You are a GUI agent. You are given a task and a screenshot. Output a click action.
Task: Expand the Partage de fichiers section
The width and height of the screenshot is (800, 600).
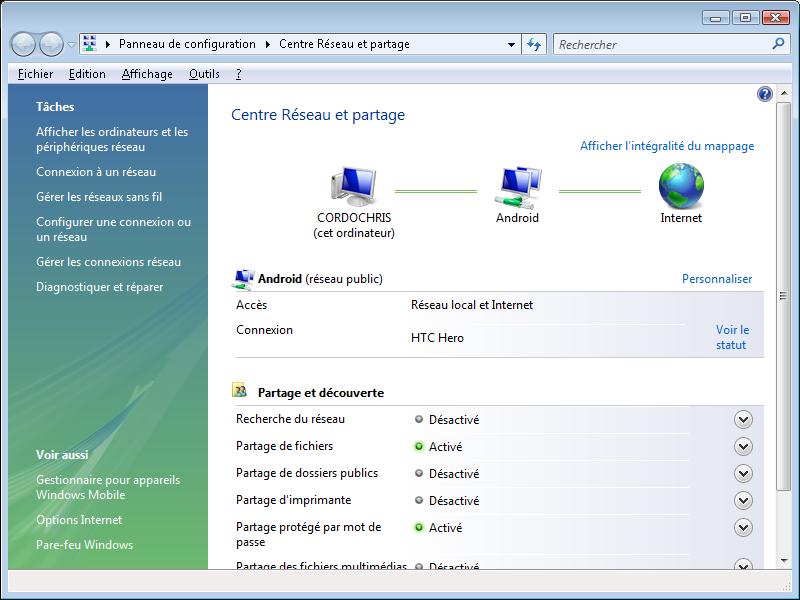(x=742, y=447)
